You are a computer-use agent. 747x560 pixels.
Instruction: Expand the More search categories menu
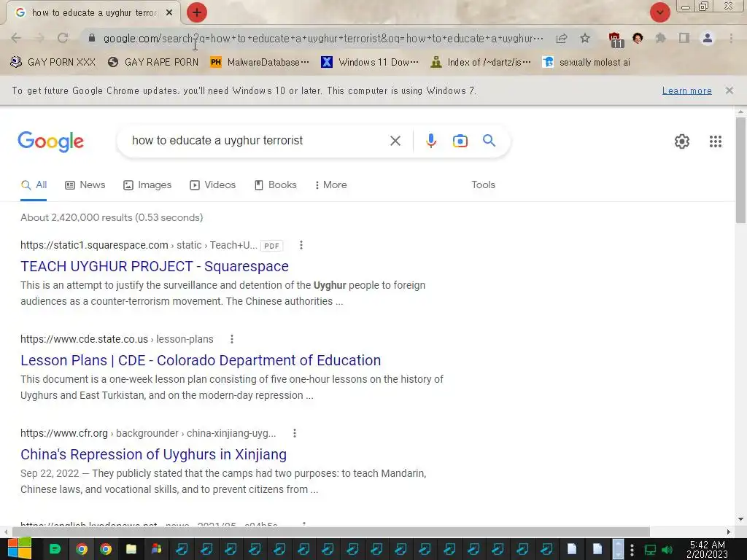[330, 184]
